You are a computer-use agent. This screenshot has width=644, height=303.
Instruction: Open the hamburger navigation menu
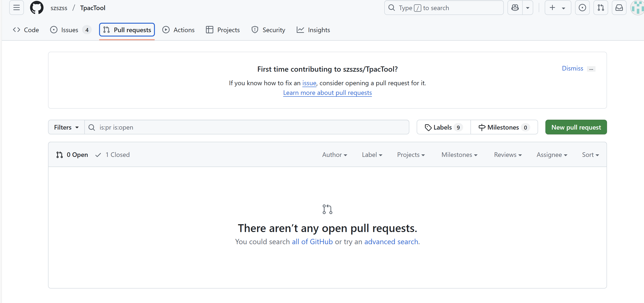pos(17,8)
